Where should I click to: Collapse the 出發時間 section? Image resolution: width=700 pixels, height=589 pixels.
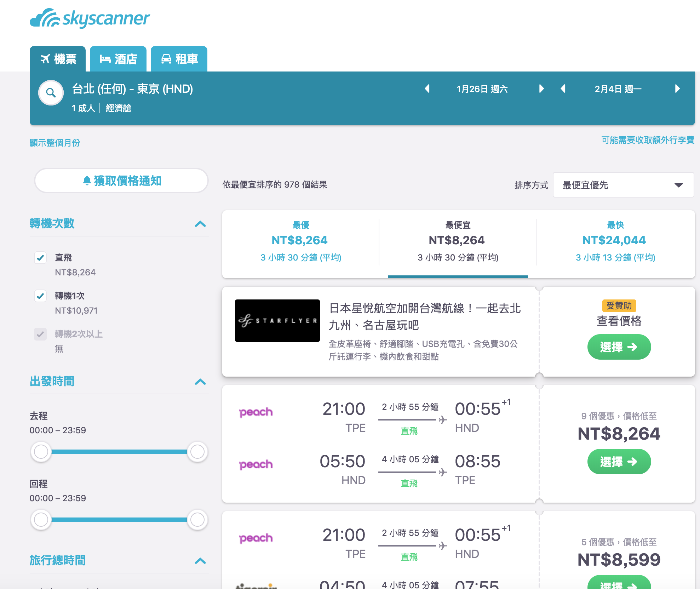tap(201, 382)
